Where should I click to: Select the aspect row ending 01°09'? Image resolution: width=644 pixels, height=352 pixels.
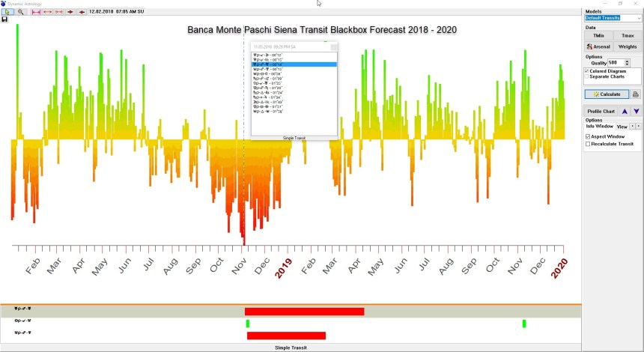pos(294,79)
